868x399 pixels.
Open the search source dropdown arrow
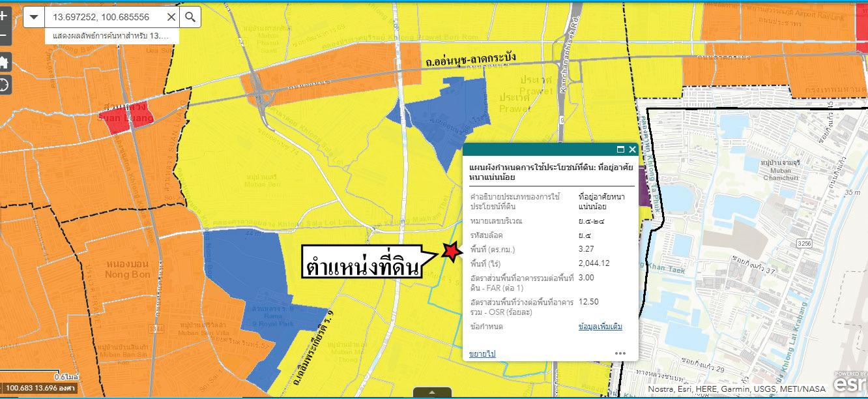click(34, 18)
